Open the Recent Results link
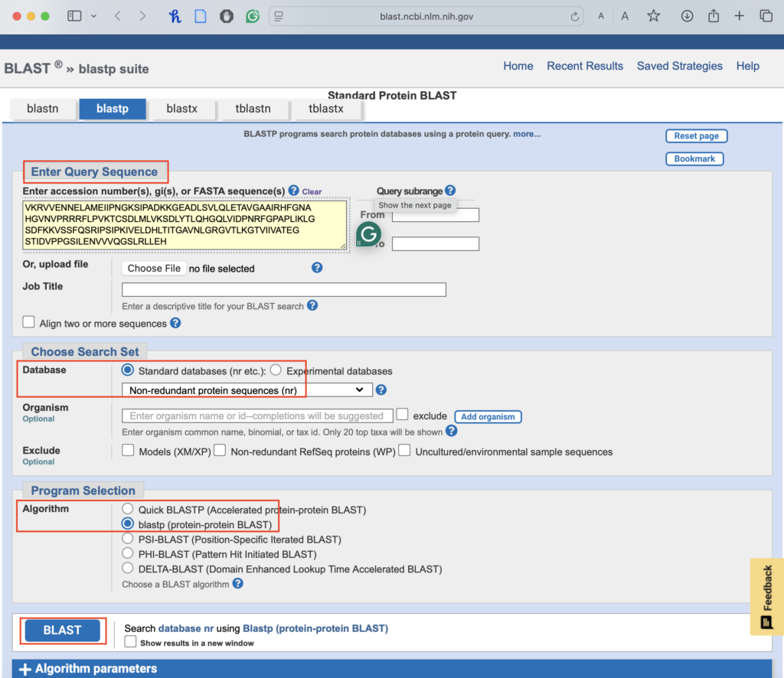Viewport: 784px width, 678px height. [585, 66]
